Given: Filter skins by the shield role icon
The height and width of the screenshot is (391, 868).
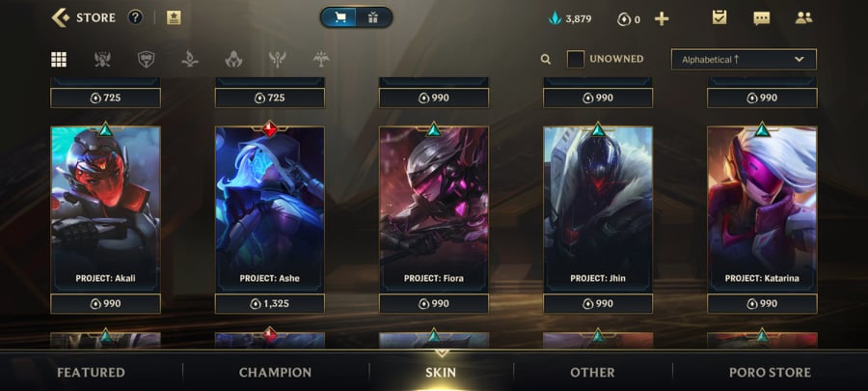Looking at the screenshot, I should [146, 59].
